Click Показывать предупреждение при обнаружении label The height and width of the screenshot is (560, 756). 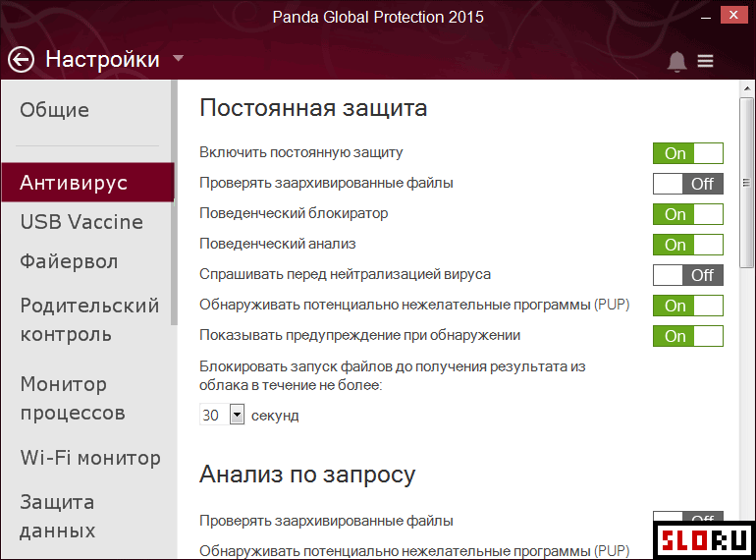point(359,335)
